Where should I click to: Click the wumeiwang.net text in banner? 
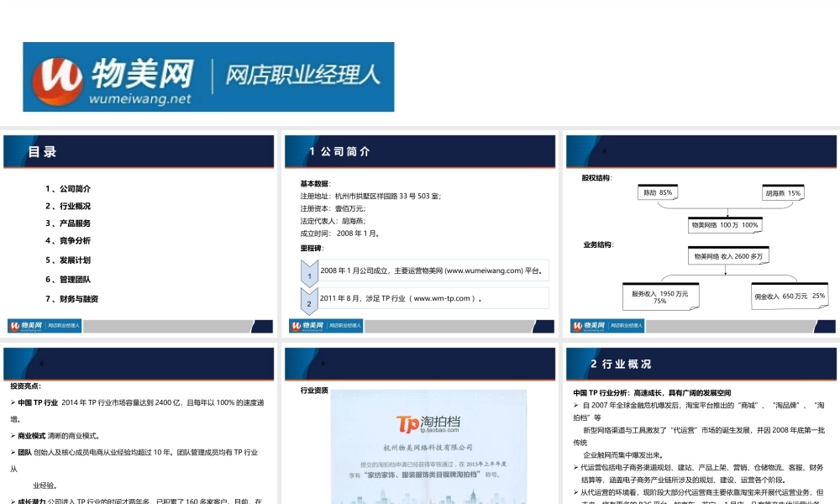click(139, 98)
